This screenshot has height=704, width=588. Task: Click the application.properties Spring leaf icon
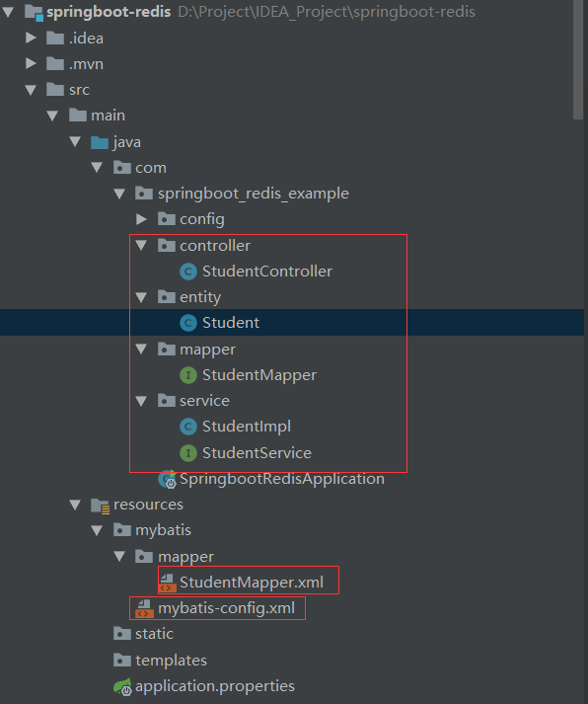click(x=122, y=687)
